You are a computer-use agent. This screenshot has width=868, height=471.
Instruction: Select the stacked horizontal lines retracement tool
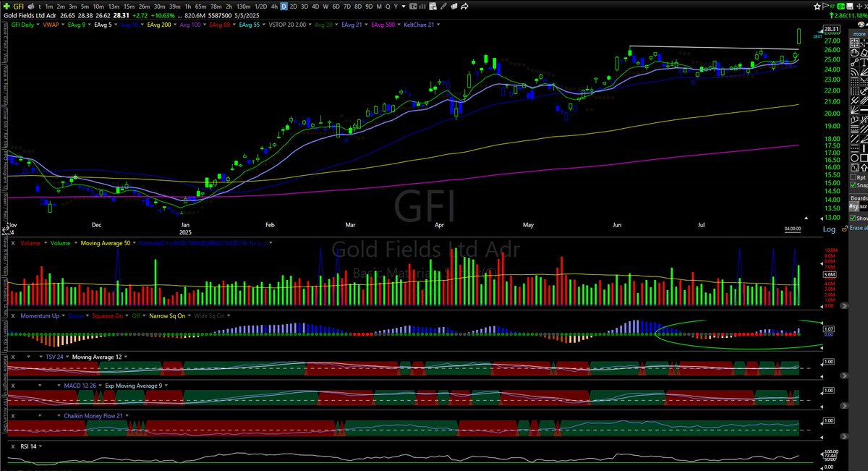[x=854, y=128]
